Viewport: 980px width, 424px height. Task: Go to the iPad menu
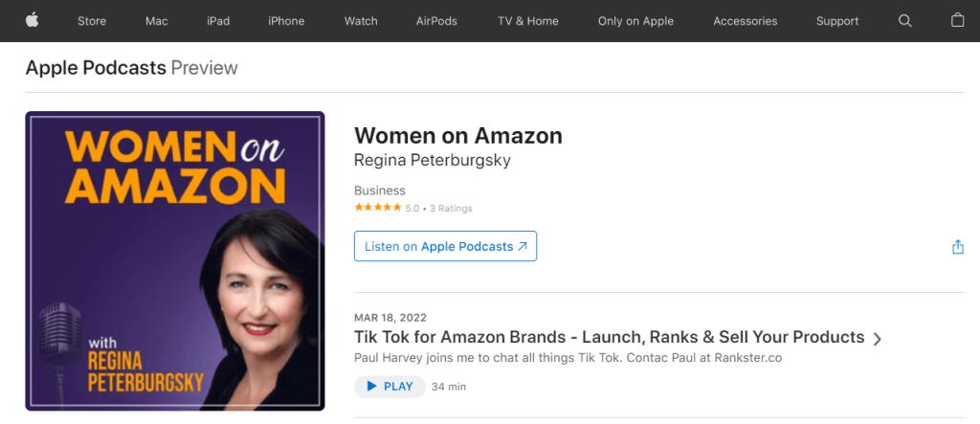coord(218,21)
